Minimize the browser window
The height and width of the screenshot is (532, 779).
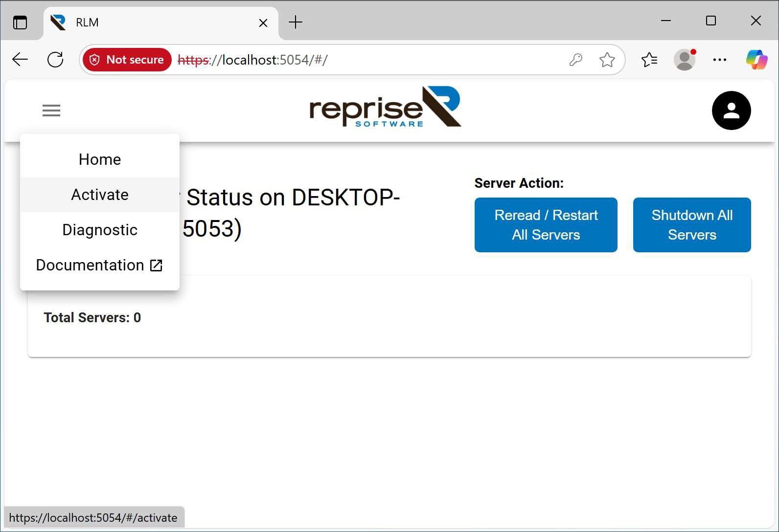tap(666, 21)
